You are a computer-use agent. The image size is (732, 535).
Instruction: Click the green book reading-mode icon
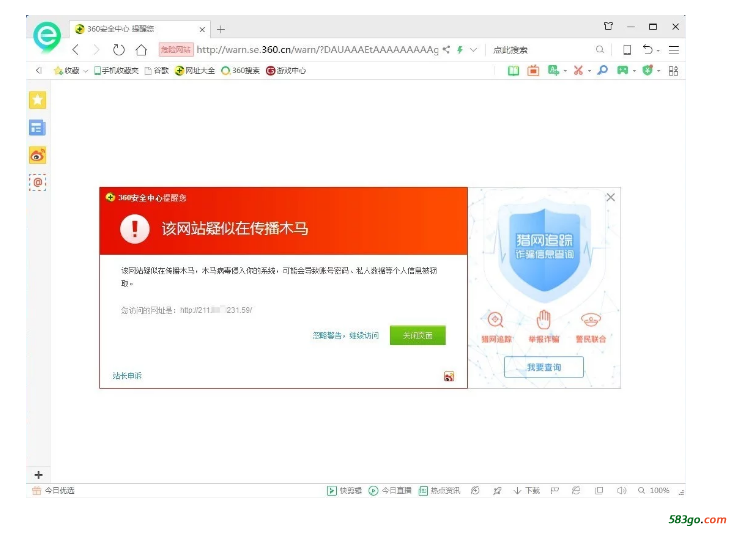(x=514, y=70)
